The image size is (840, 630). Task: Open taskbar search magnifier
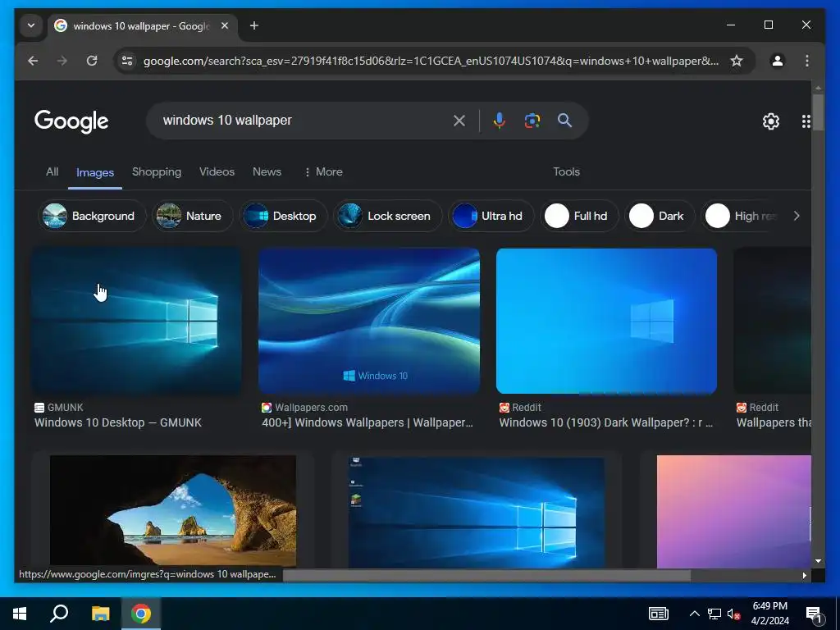59,614
